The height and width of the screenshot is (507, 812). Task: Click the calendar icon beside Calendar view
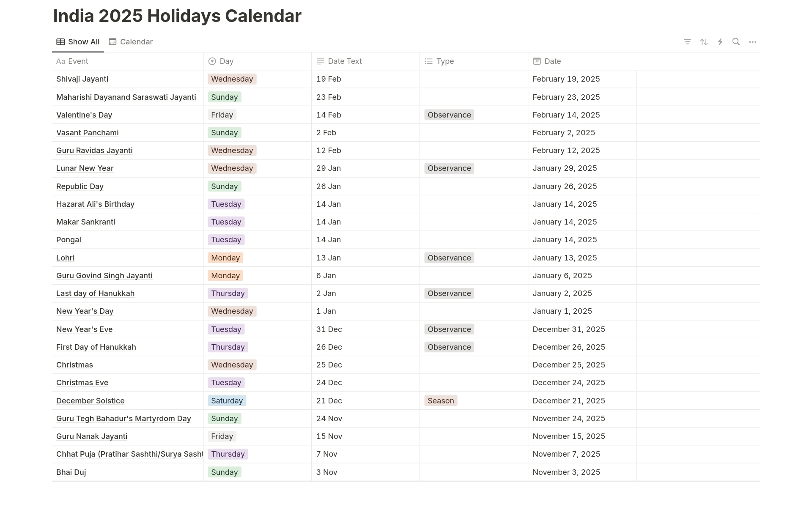click(x=112, y=41)
